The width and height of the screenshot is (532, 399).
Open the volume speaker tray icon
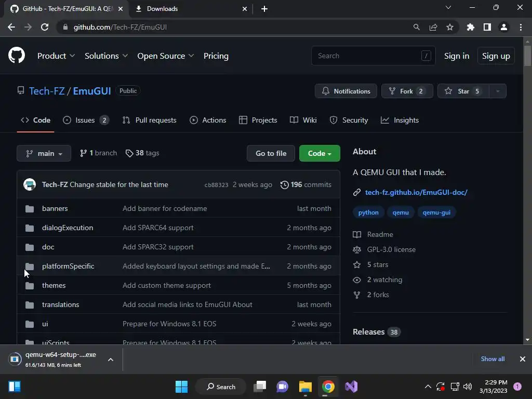tap(468, 387)
